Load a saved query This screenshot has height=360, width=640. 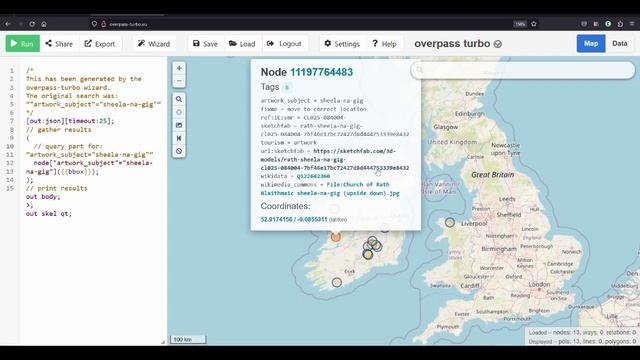[x=242, y=44]
